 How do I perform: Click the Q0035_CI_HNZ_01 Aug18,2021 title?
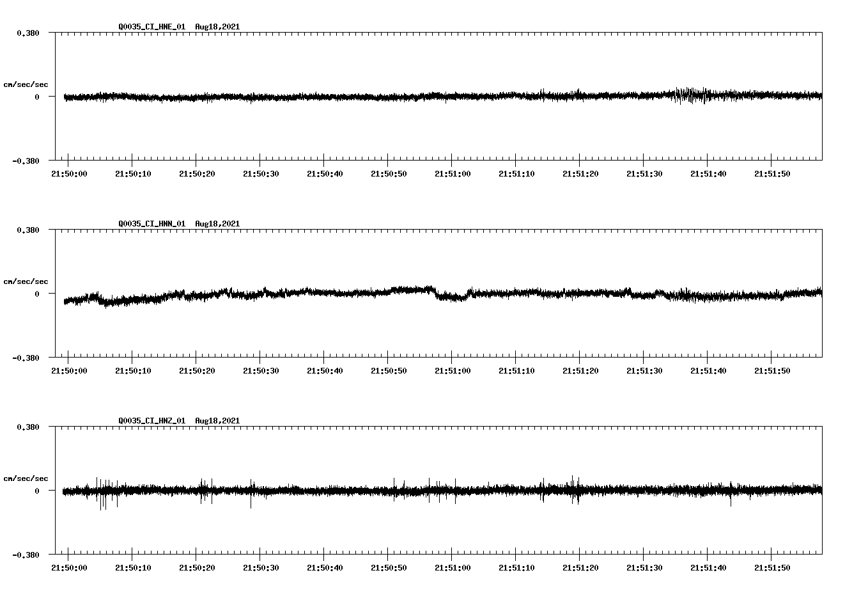(179, 421)
